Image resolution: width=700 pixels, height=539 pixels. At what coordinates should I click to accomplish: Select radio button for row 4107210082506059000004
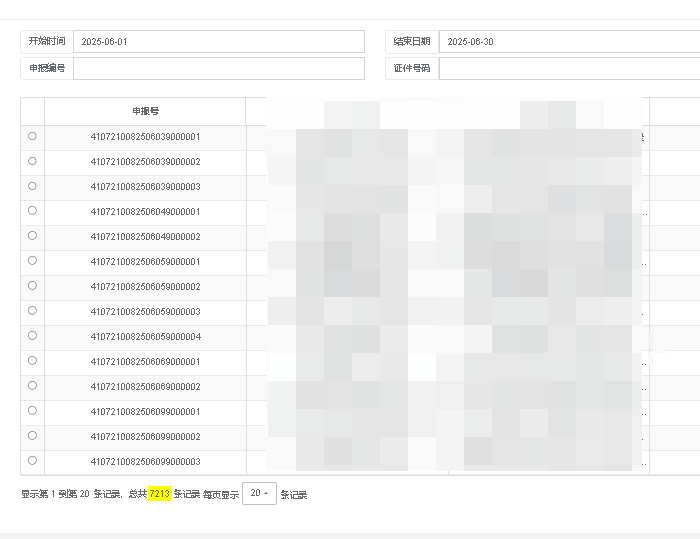pos(32,336)
